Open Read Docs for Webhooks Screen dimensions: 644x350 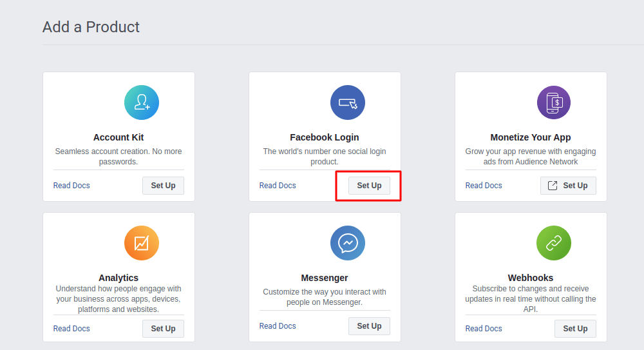point(484,329)
